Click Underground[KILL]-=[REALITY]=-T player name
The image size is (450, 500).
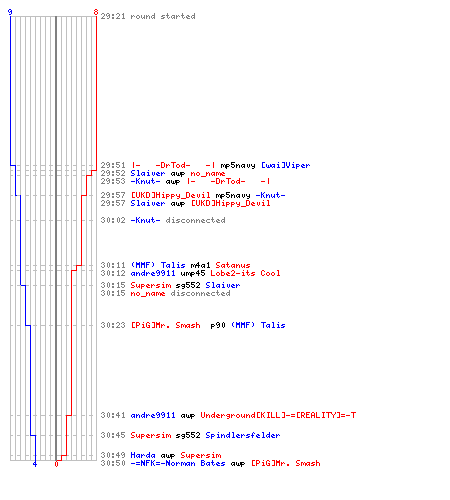(x=278, y=415)
